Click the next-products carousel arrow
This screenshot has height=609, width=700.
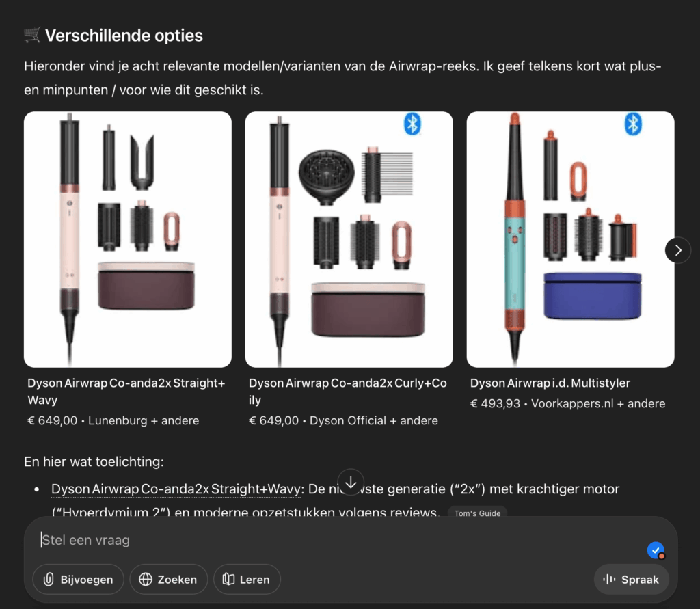pyautogui.click(x=677, y=250)
